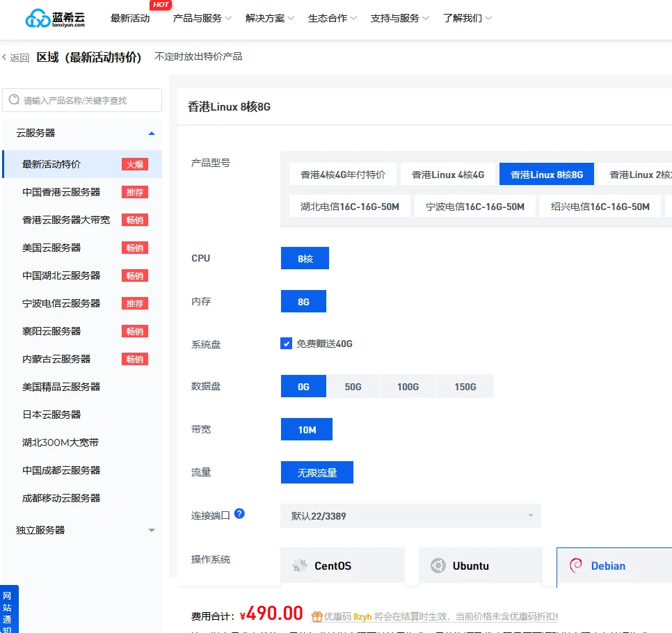Viewport: 672px width, 633px height.
Task: Click the 网站通知 side tab
Action: 7,609
